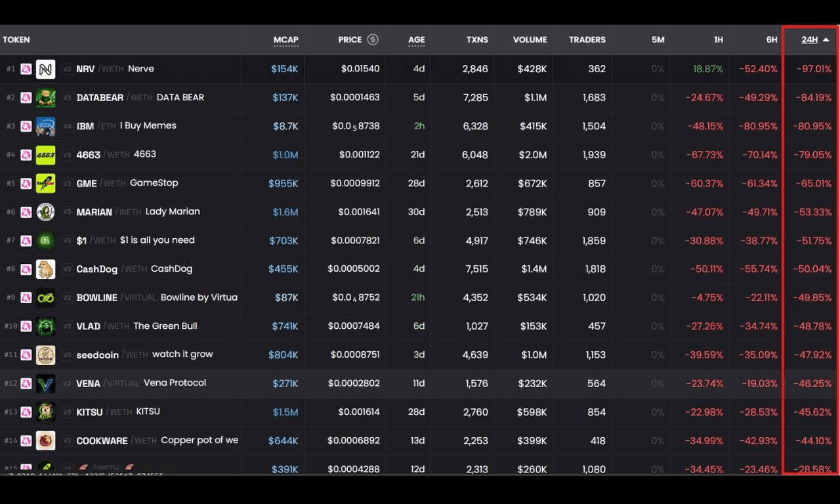Click the VOLUME column header
The height and width of the screenshot is (504, 840).
[530, 40]
